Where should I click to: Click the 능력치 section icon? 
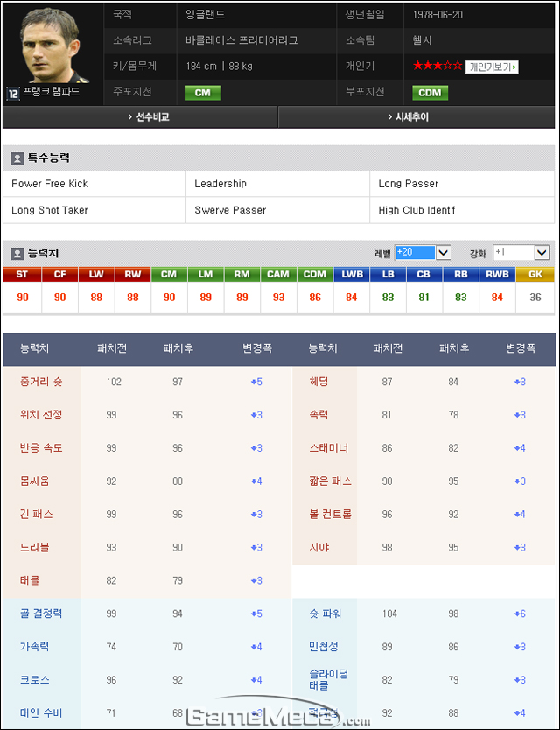coord(17,254)
